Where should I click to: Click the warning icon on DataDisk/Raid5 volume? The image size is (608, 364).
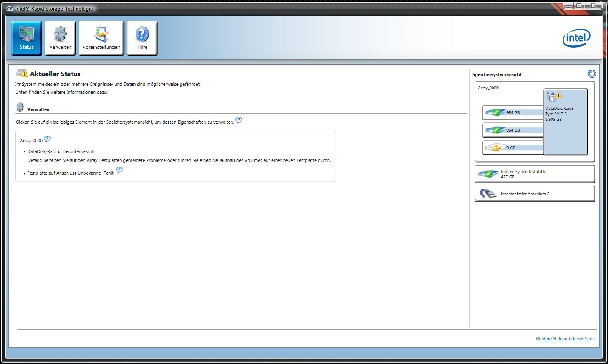[x=558, y=96]
